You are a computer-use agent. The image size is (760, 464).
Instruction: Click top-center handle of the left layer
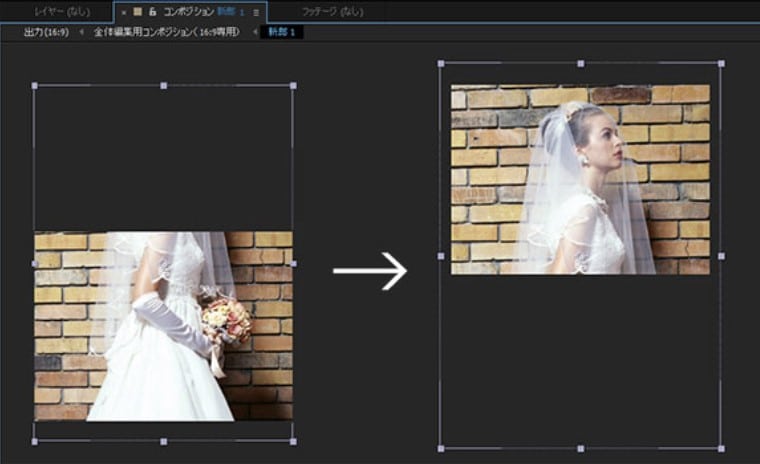164,86
